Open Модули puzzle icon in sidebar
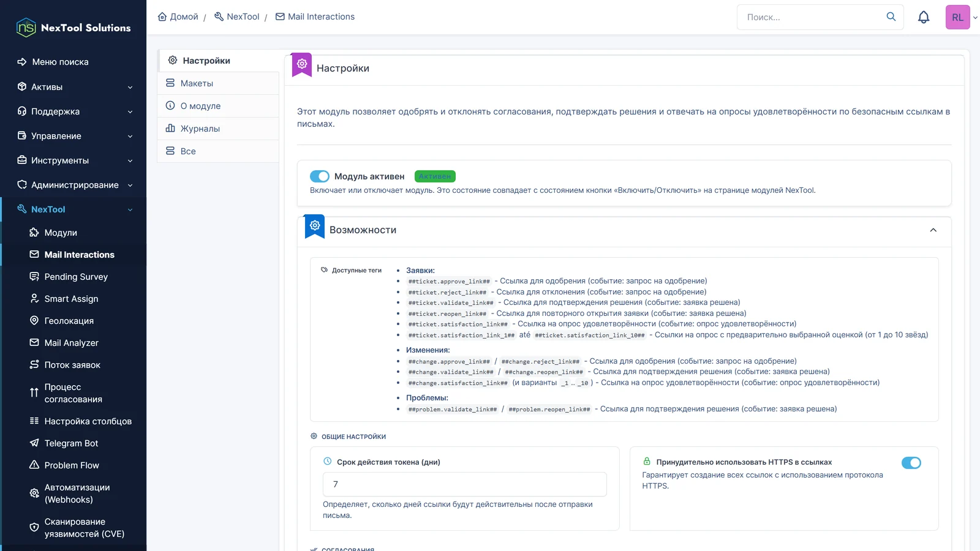980x551 pixels. (34, 233)
